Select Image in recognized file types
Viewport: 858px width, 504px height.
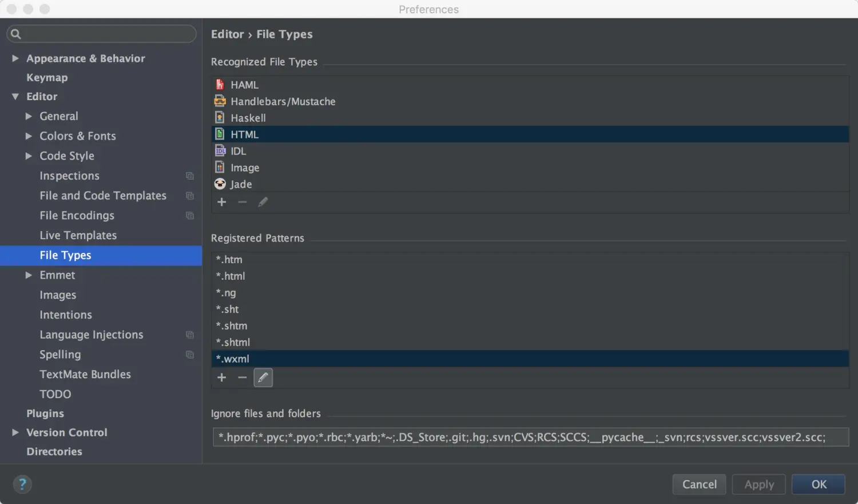point(530,168)
